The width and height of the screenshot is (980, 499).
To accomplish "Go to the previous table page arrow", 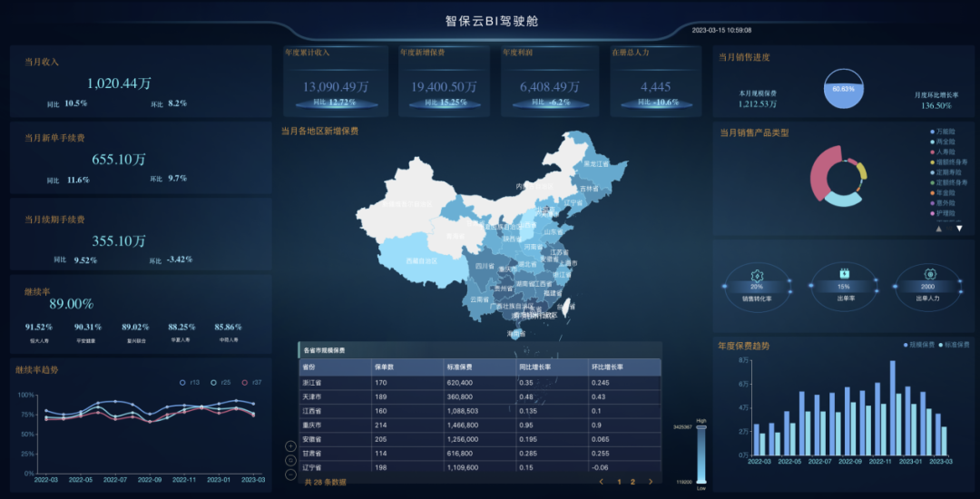I will coord(602,482).
